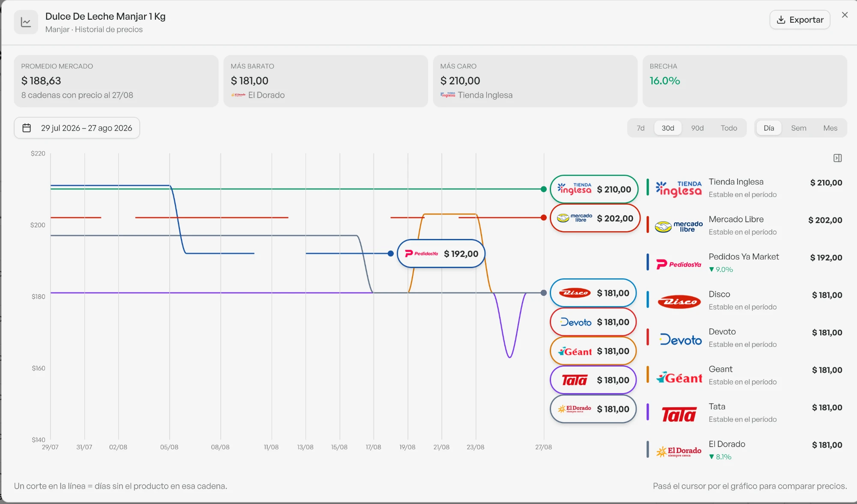Click blue color bar beside Pedidos Ya Market
The height and width of the screenshot is (504, 857).
point(647,262)
